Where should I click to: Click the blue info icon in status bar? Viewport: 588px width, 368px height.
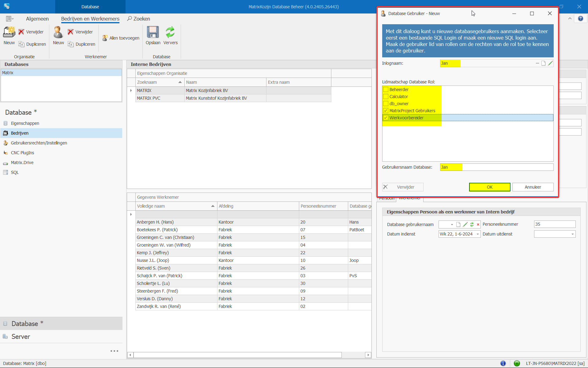click(x=503, y=363)
